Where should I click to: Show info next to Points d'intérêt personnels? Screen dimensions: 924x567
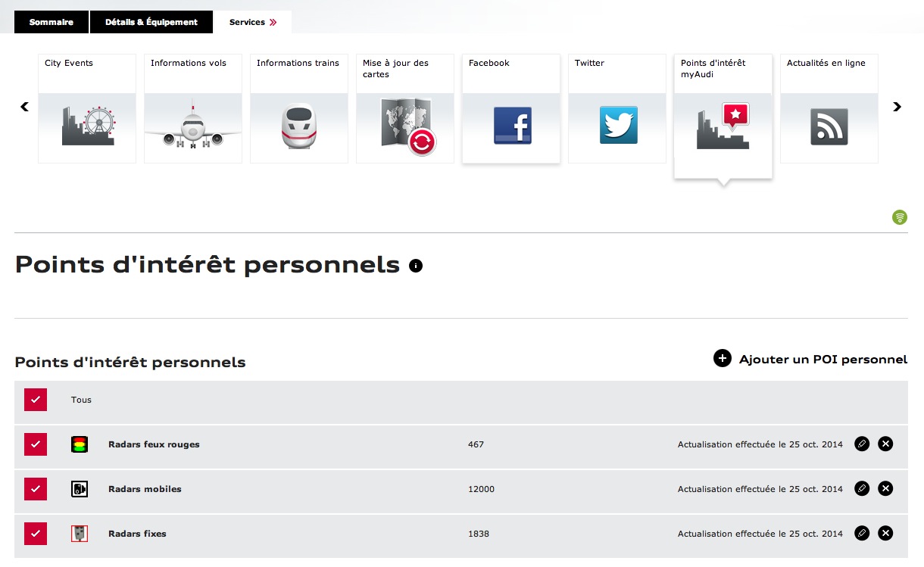click(415, 266)
